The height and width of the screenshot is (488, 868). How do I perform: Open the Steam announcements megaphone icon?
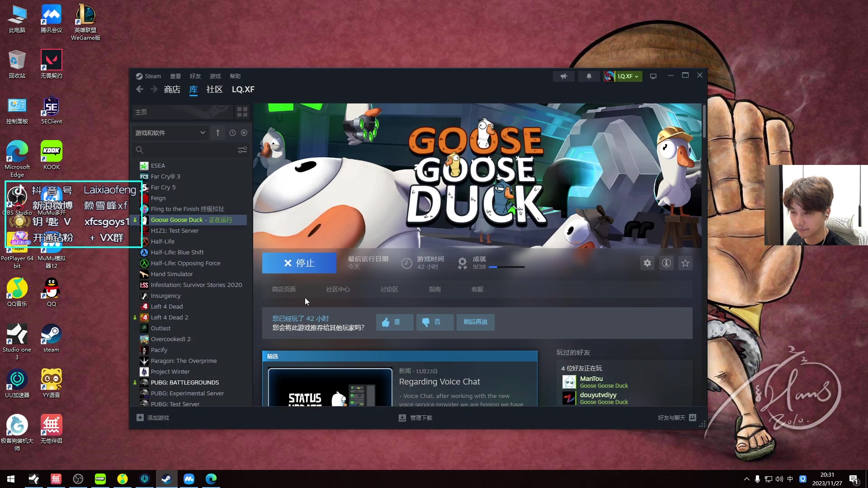point(564,76)
